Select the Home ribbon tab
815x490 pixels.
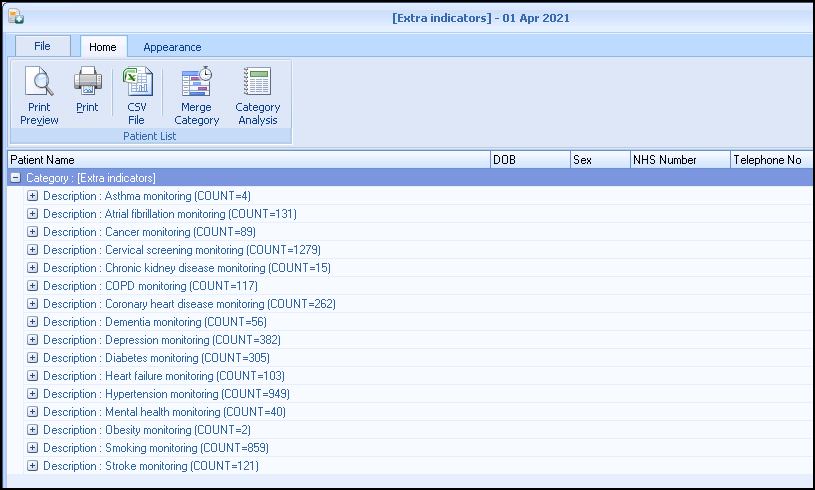pos(102,47)
